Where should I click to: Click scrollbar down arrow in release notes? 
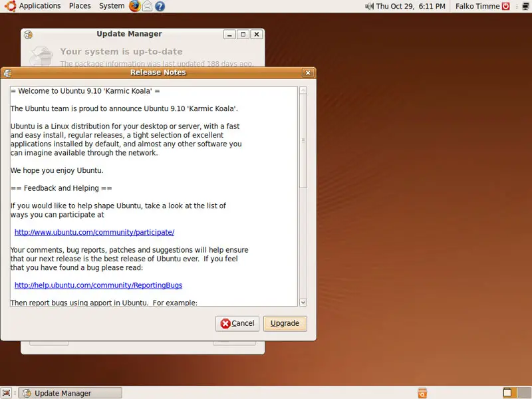tap(303, 303)
